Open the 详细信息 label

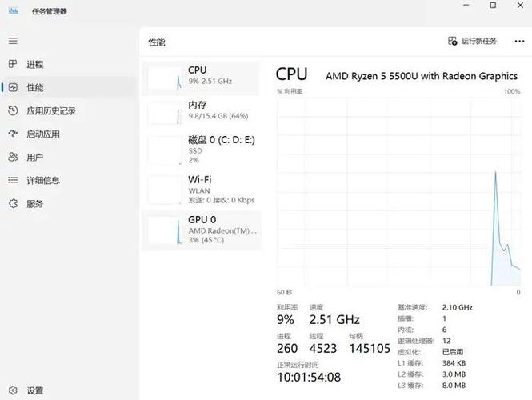coord(43,181)
